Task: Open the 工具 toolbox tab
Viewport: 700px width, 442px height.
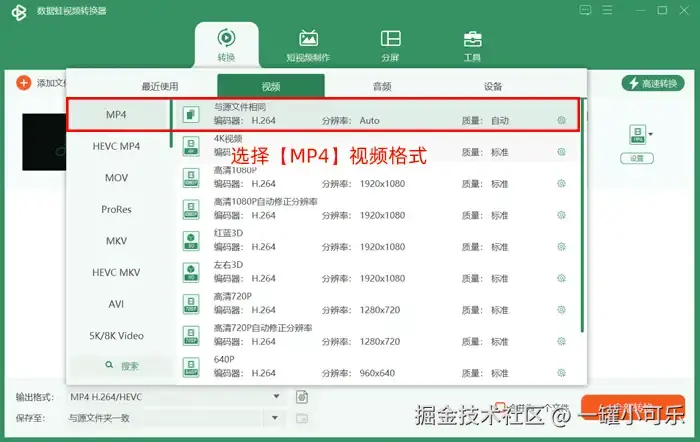Action: [472, 46]
